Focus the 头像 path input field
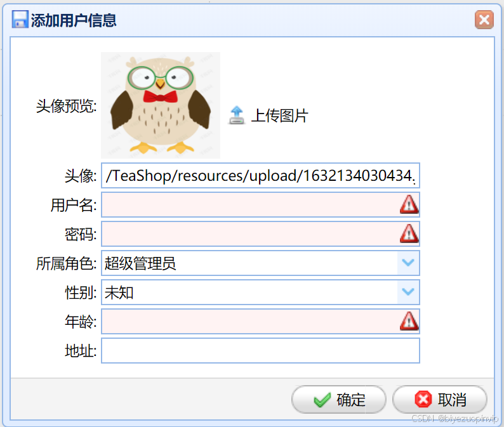 (x=260, y=175)
